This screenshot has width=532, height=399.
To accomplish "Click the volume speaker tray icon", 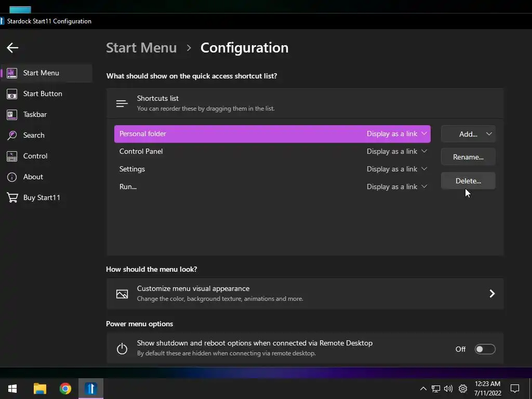I will pos(448,389).
